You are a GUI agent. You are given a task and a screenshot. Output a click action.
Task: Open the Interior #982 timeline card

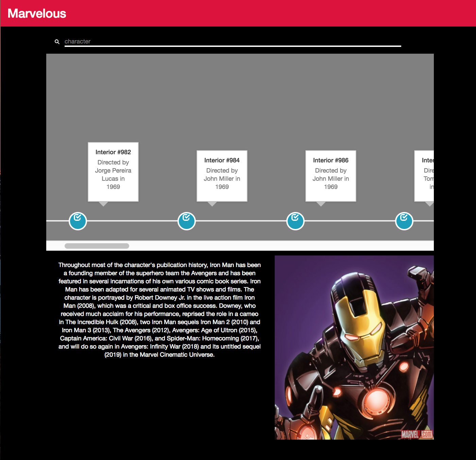[x=113, y=172]
